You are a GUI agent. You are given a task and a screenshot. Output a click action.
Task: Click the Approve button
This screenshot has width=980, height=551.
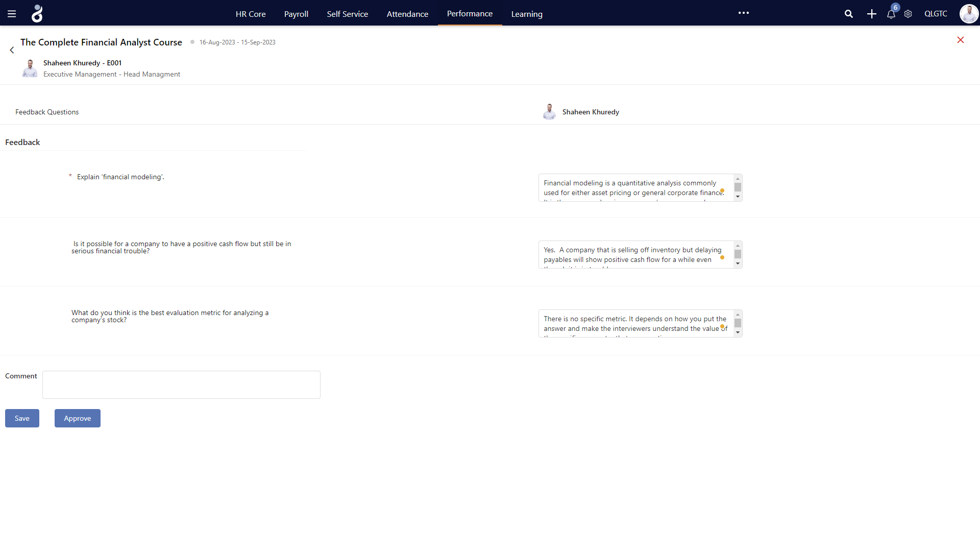77,418
